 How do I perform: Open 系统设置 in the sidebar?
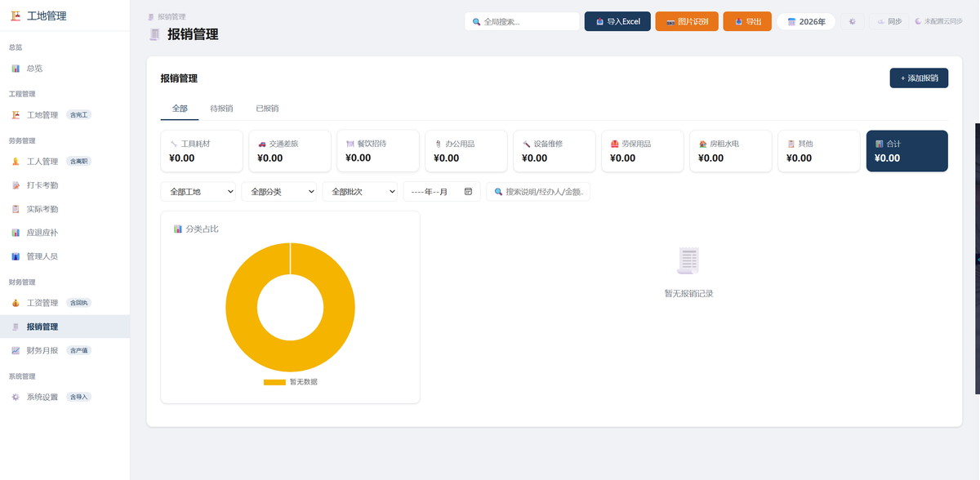65,397
